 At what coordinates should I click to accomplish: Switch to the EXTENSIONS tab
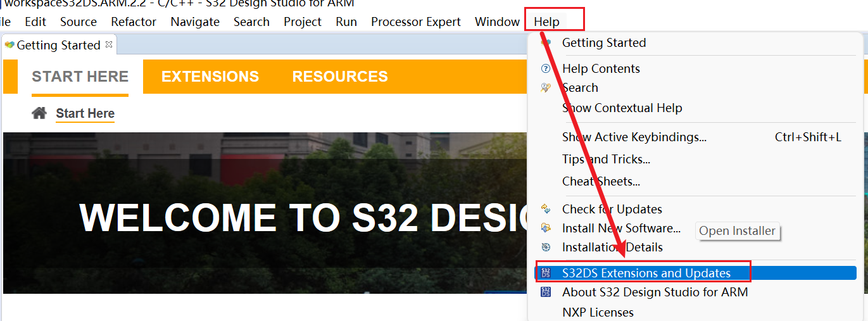pos(210,77)
